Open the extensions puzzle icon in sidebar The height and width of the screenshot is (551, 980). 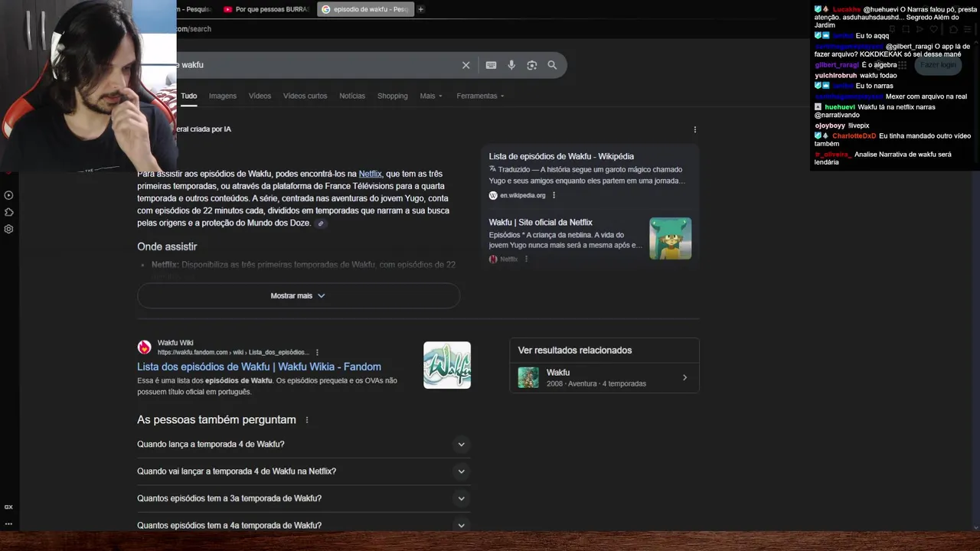point(8,212)
